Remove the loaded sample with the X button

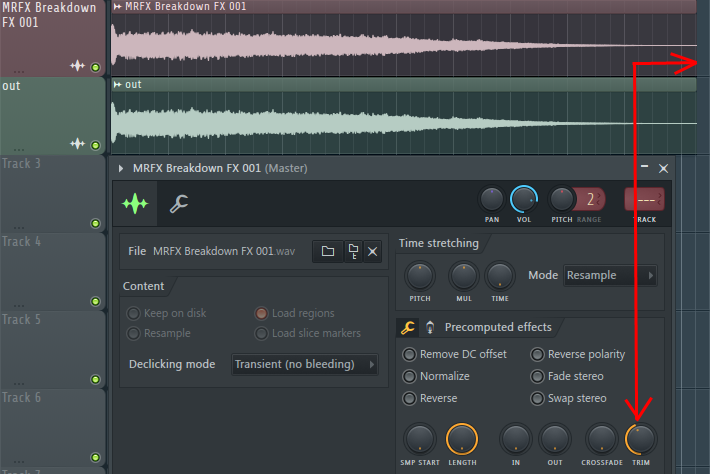(x=372, y=251)
